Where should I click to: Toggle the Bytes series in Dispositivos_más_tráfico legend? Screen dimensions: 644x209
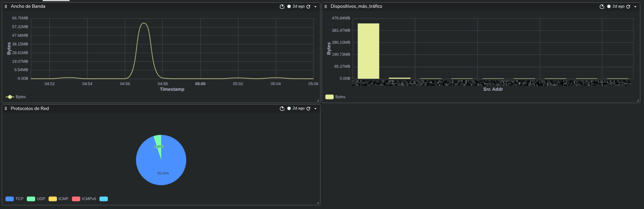335,97
